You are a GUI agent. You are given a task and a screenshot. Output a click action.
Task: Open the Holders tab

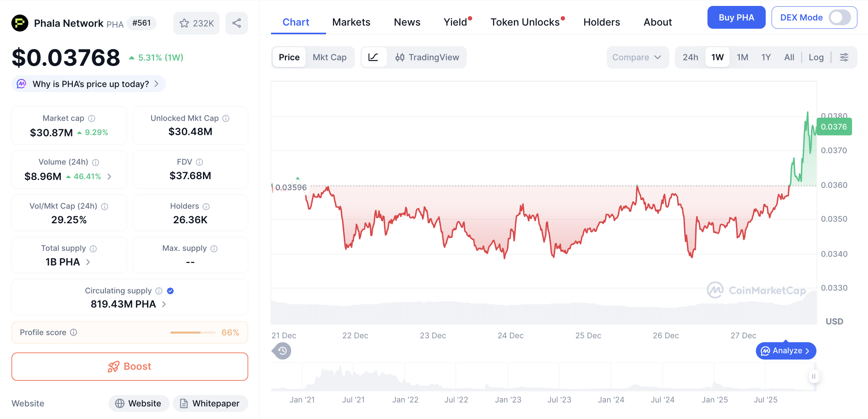(601, 22)
